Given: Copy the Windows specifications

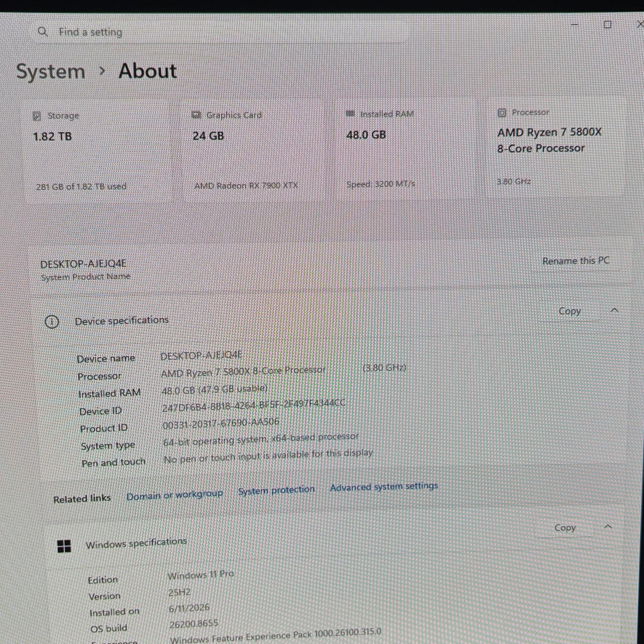Looking at the screenshot, I should click(x=565, y=528).
